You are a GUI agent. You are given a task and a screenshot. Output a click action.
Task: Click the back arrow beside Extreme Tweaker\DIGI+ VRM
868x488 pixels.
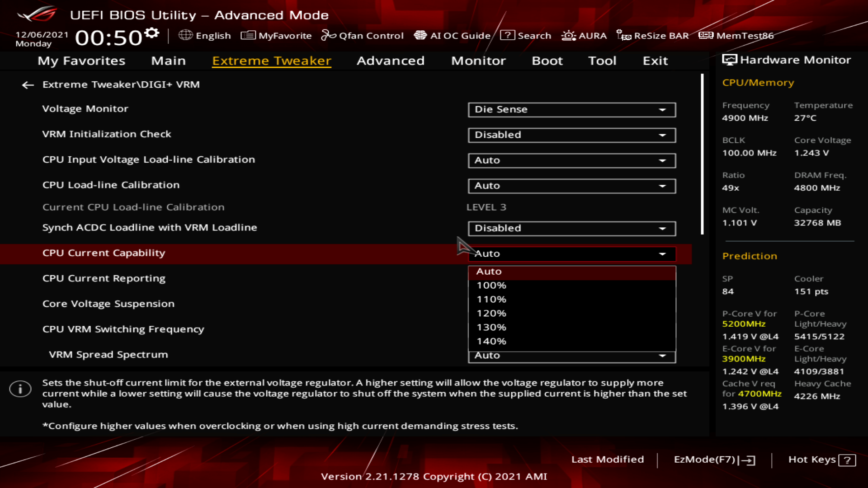pyautogui.click(x=28, y=85)
